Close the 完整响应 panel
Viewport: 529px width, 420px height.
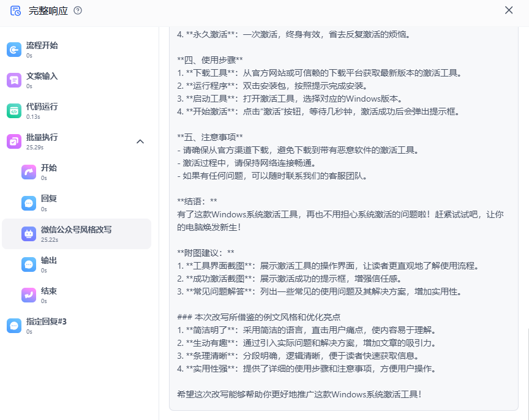pos(509,10)
